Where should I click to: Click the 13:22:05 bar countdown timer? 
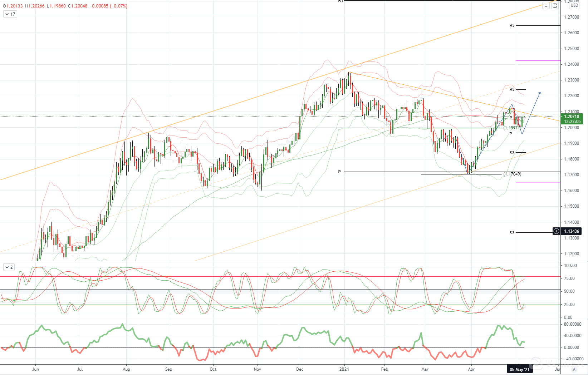click(x=572, y=122)
